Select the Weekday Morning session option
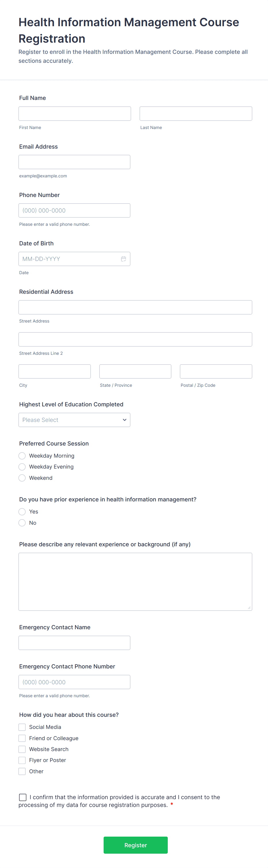The width and height of the screenshot is (268, 868). pyautogui.click(x=22, y=456)
